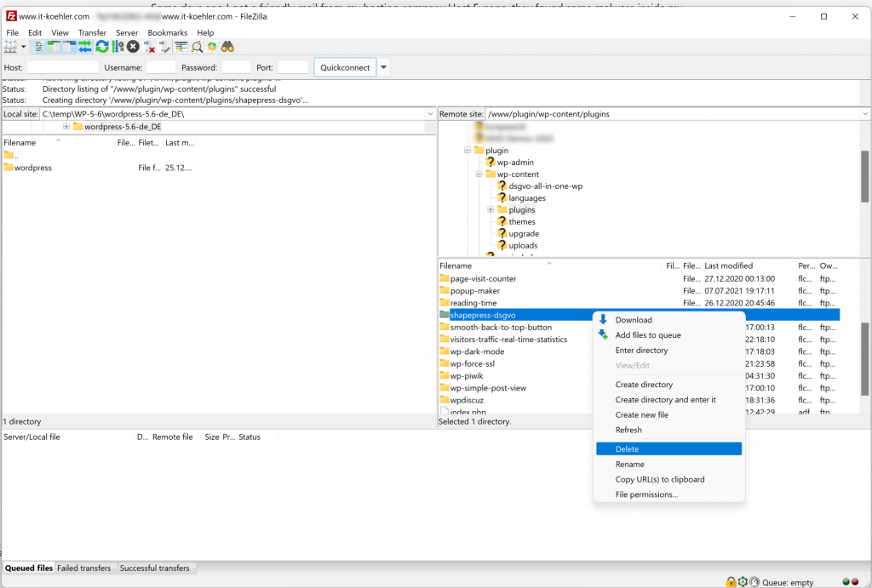Image resolution: width=872 pixels, height=588 pixels.
Task: Toggle the message log display
Action: pyautogui.click(x=39, y=48)
